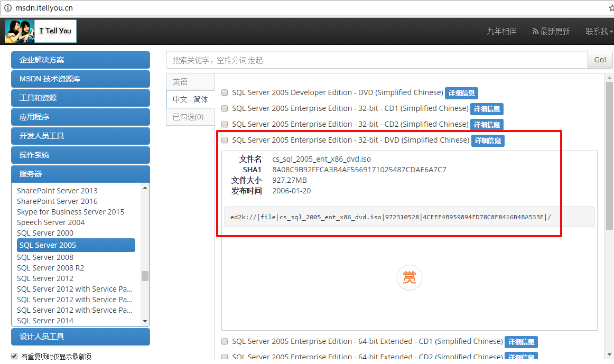Show 详细信息 for Developer Edition DVD
Viewport: 614px width, 364px height.
click(461, 93)
